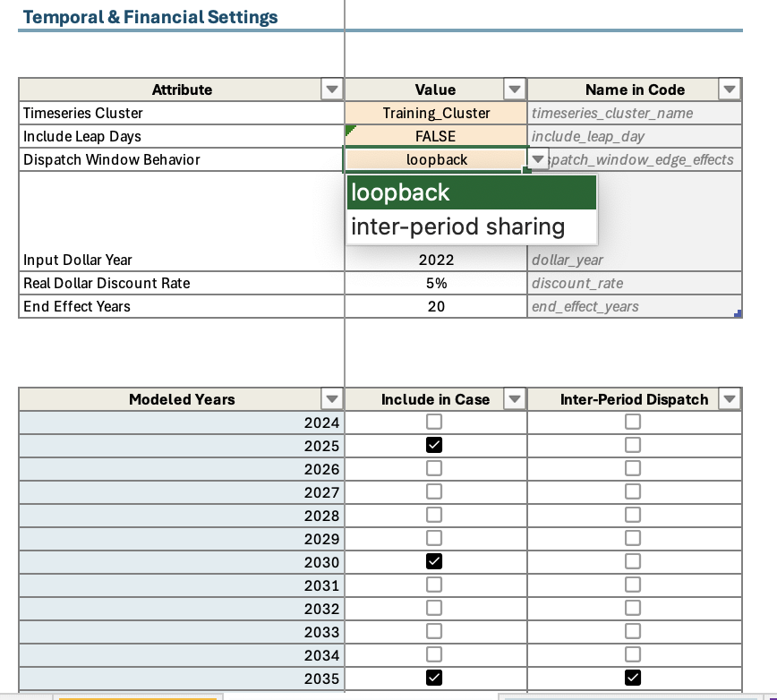Screen dimensions: 777x700
Task: Enable Inter-Period Dispatch for year 2030
Action: point(633,560)
